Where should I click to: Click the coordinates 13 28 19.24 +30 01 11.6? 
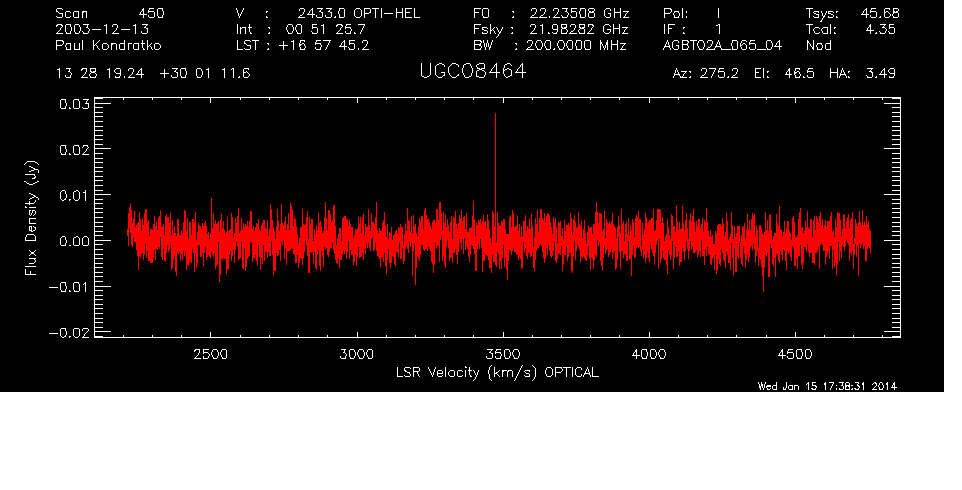pyautogui.click(x=153, y=74)
